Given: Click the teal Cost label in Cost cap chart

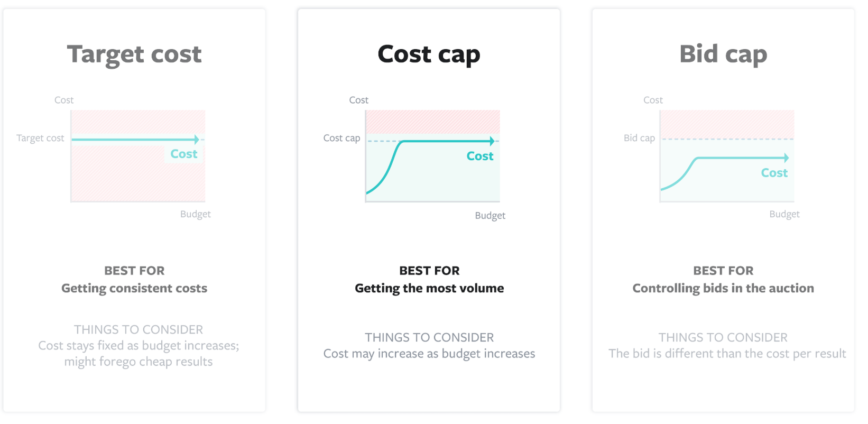Looking at the screenshot, I should click(x=480, y=156).
